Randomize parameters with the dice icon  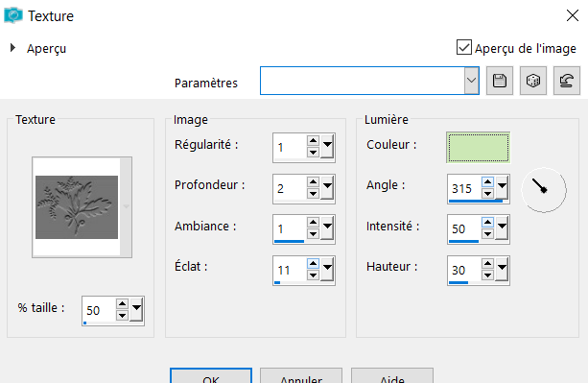[533, 81]
